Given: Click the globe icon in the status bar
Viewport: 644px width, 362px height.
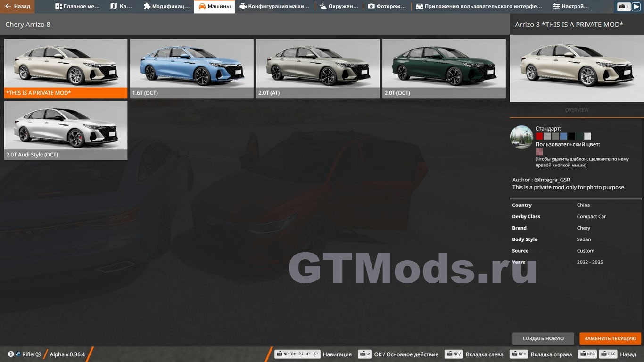Looking at the screenshot, I should coord(11,354).
